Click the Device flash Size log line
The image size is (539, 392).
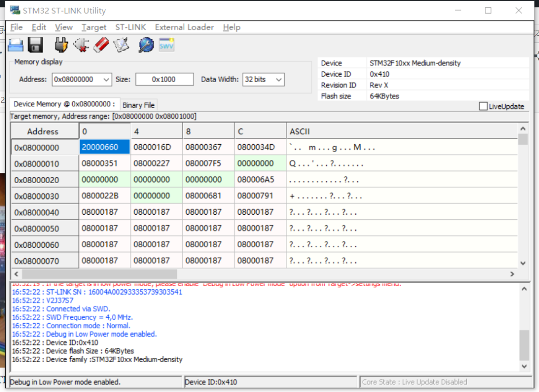coord(73,351)
